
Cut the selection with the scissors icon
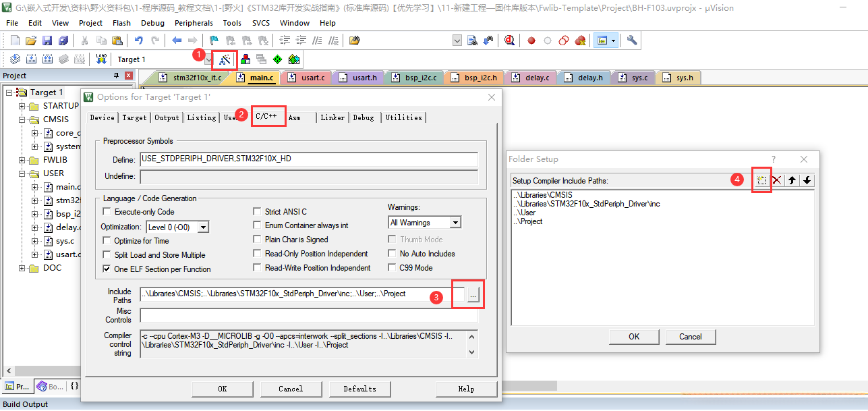pos(85,40)
